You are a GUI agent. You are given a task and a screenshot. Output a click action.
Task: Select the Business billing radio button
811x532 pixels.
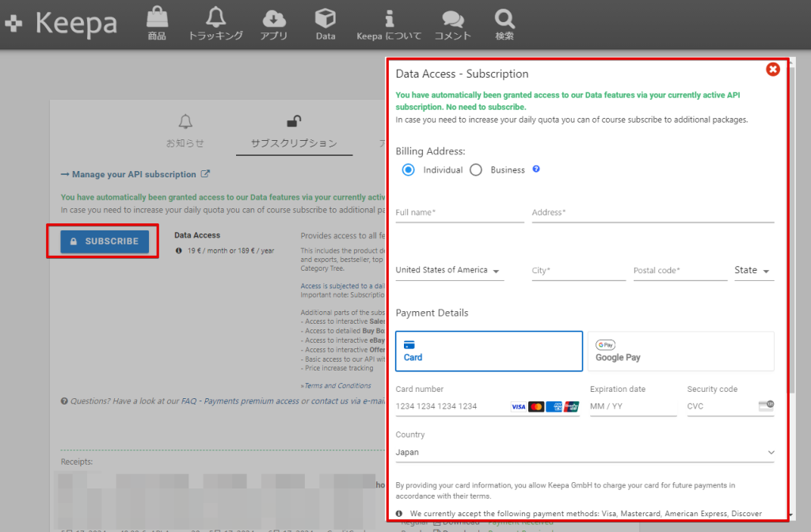(x=476, y=169)
